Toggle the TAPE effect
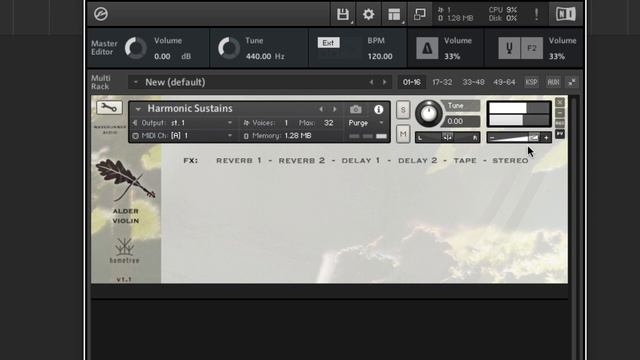640x360 pixels. tap(465, 160)
